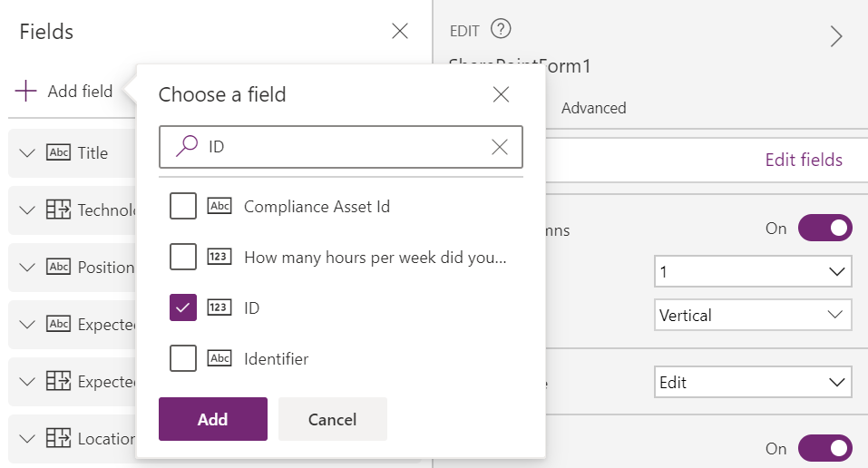Close the Fields panel
The image size is (868, 468).
tap(400, 31)
